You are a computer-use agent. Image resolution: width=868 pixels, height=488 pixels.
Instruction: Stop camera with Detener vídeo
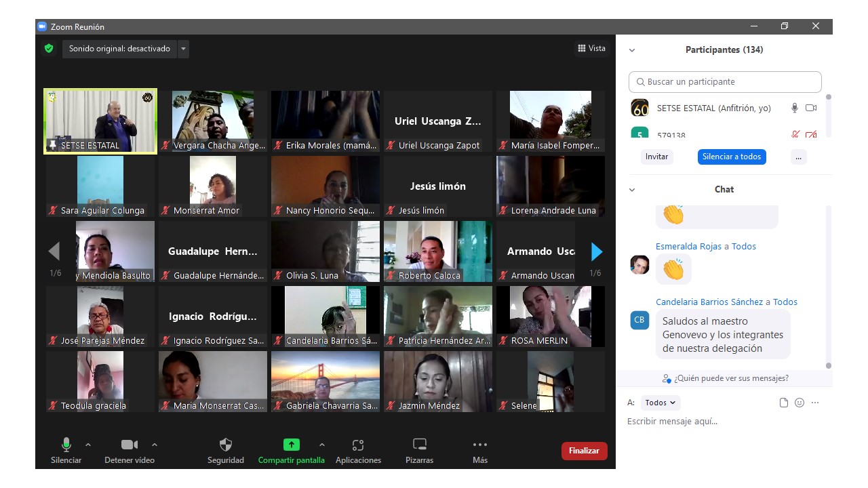click(x=129, y=445)
